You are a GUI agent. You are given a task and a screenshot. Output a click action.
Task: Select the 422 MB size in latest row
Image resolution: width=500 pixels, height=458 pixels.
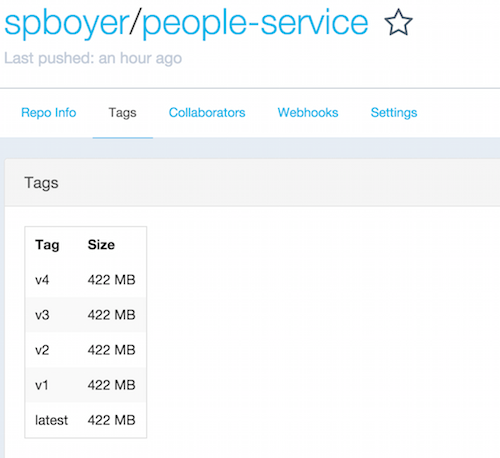112,420
